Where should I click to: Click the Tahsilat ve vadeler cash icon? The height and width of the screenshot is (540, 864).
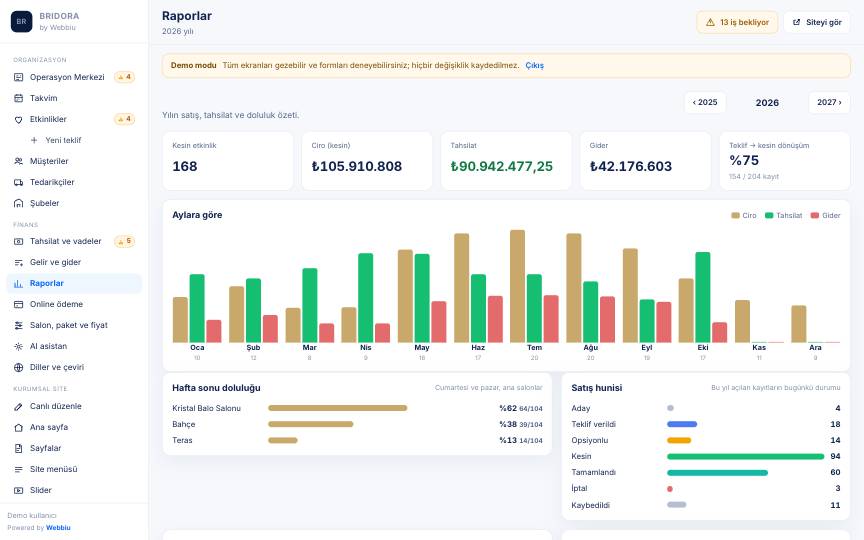tap(18, 241)
